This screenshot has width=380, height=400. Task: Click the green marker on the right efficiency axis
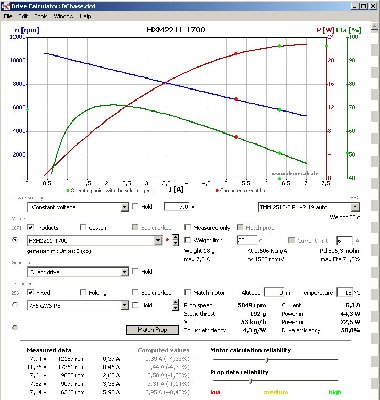(347, 153)
